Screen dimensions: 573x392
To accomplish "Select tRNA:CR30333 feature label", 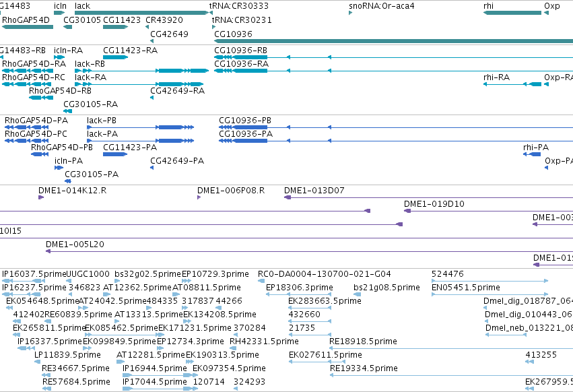I will [x=238, y=6].
